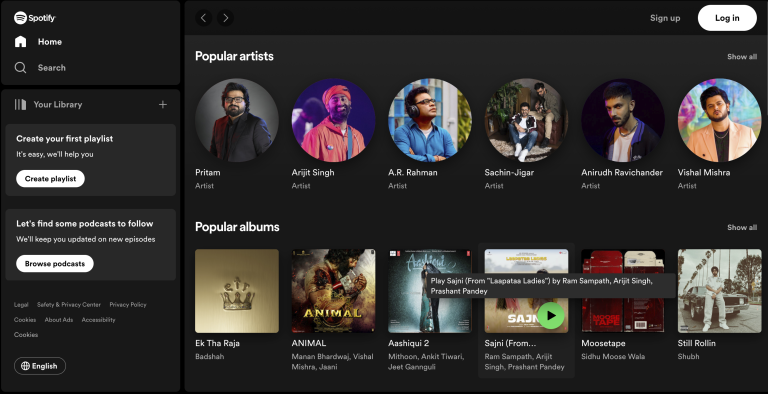Open the Popular albums heading
The image size is (768, 394).
[x=237, y=227]
